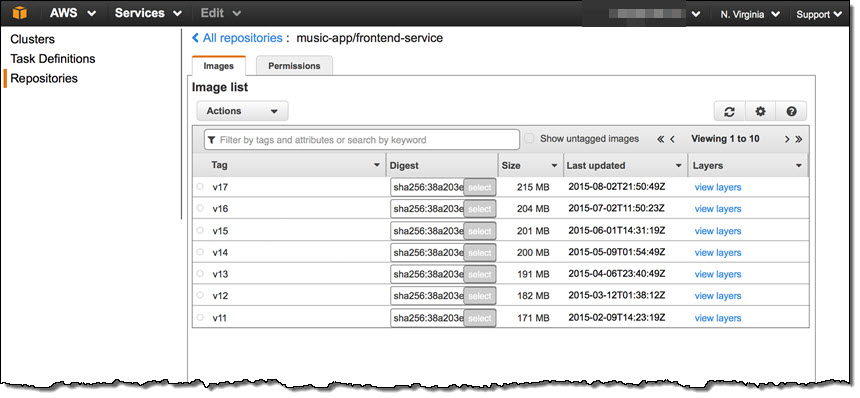Refresh the image list
The width and height of the screenshot is (860, 398).
[x=729, y=111]
